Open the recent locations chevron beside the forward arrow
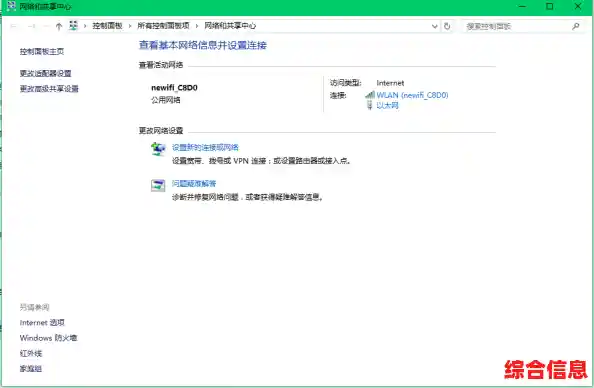 (46, 26)
